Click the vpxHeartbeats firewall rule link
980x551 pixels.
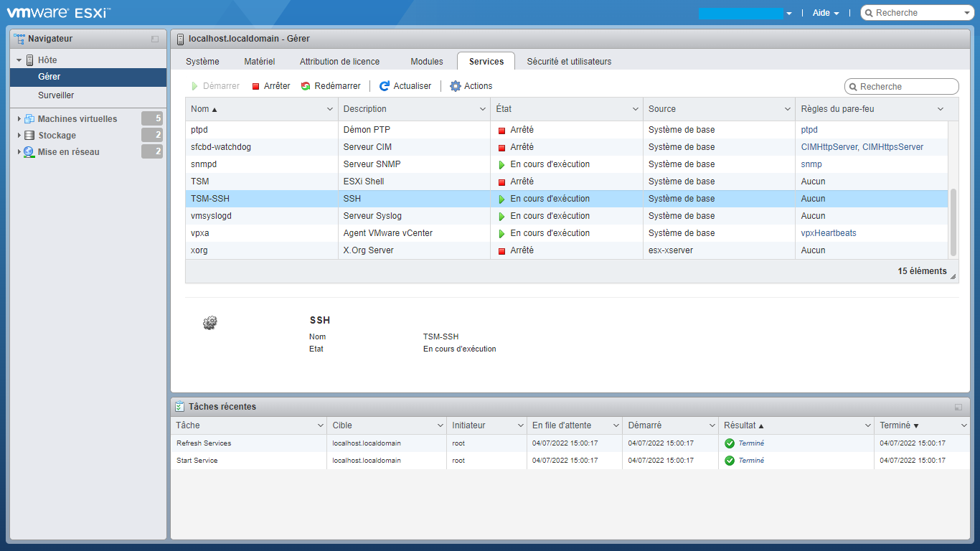pyautogui.click(x=829, y=233)
